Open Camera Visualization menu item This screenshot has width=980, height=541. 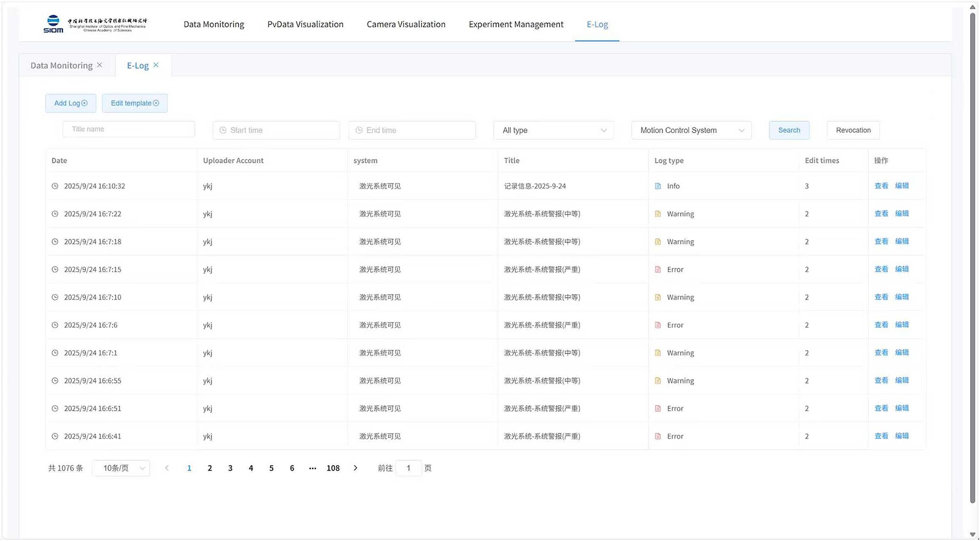point(406,24)
